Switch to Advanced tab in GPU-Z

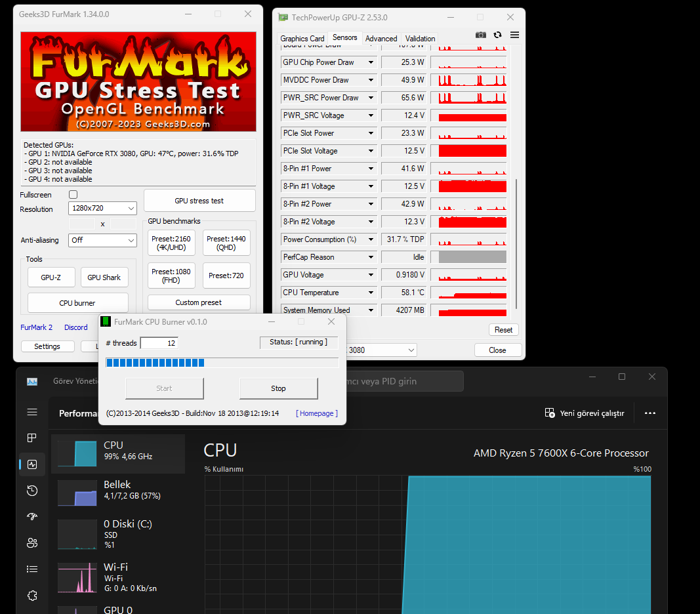pos(381,39)
